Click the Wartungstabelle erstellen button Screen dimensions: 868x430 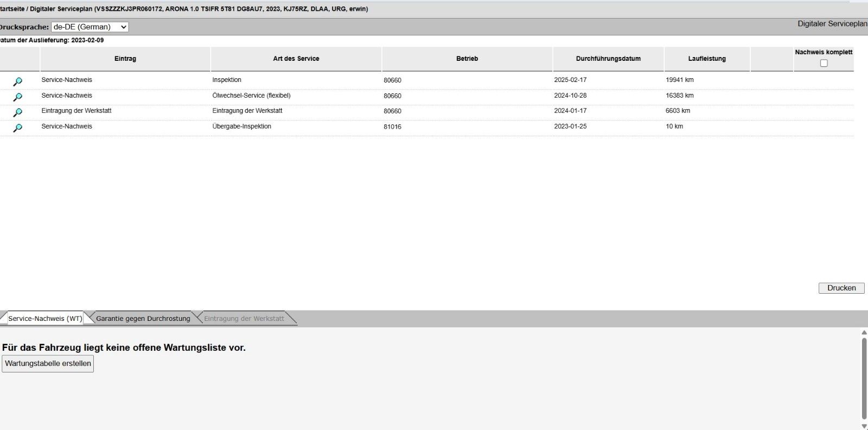coord(48,364)
